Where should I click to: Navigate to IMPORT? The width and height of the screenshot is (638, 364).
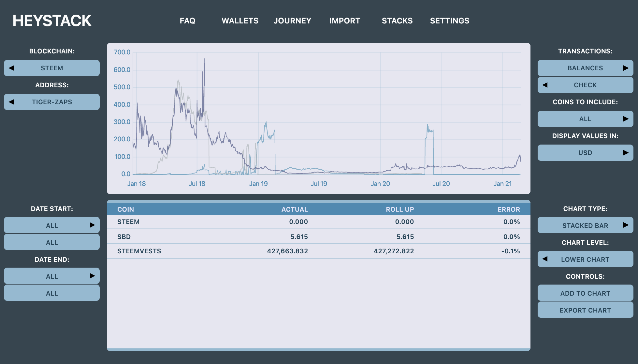(345, 21)
